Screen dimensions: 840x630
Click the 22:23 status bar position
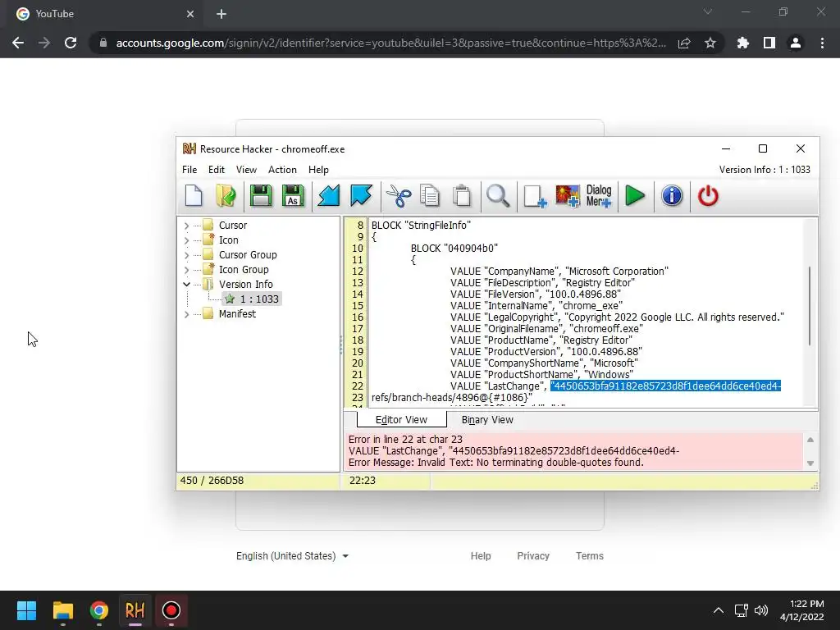pos(362,481)
